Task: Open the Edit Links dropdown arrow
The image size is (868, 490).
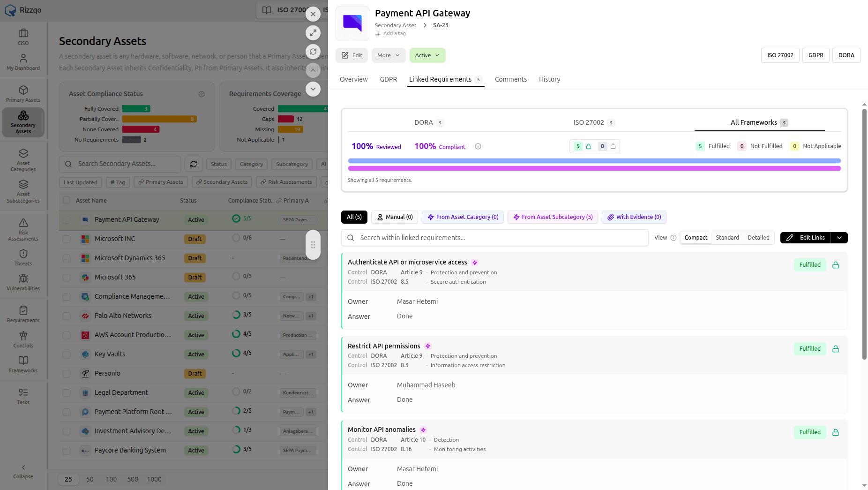Action: click(839, 238)
